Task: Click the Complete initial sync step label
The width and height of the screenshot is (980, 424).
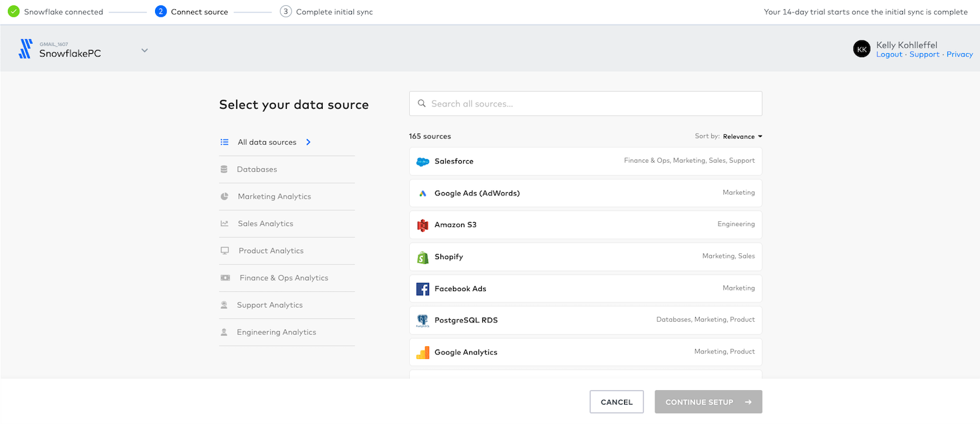Action: point(335,12)
